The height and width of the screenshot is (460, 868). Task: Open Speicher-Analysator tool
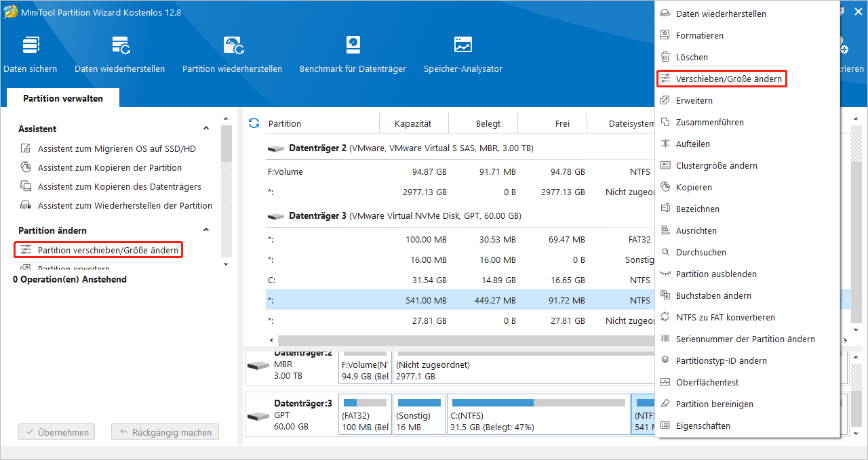point(463,54)
